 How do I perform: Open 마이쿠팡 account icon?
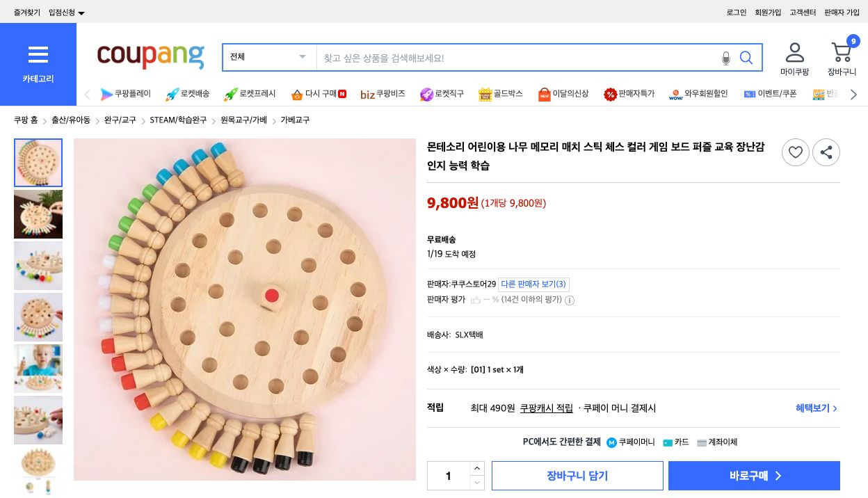pyautogui.click(x=794, y=51)
